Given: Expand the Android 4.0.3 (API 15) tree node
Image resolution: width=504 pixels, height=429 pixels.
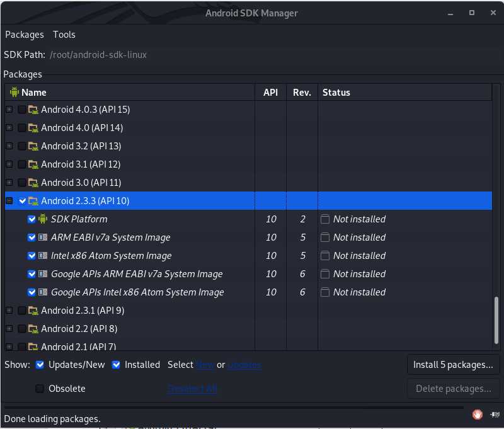Looking at the screenshot, I should [9, 110].
